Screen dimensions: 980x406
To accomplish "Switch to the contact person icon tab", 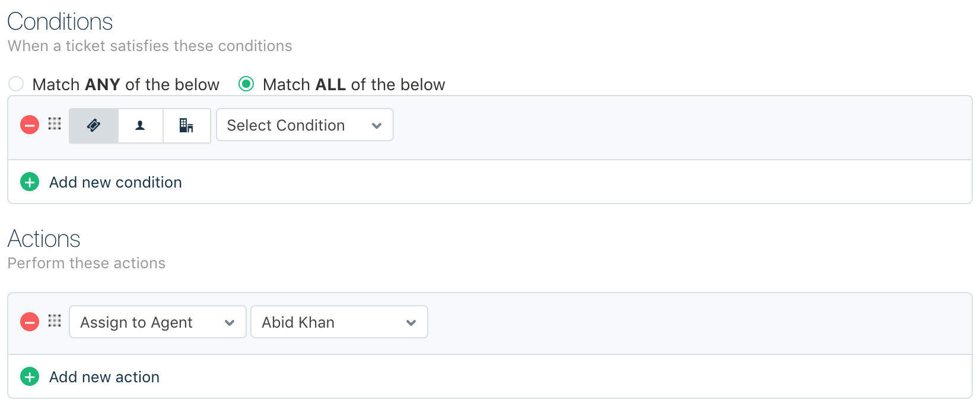I will [x=140, y=125].
